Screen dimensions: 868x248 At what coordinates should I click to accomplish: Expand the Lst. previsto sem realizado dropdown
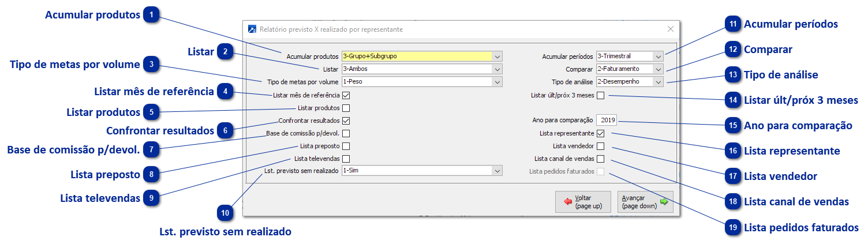[x=497, y=171]
